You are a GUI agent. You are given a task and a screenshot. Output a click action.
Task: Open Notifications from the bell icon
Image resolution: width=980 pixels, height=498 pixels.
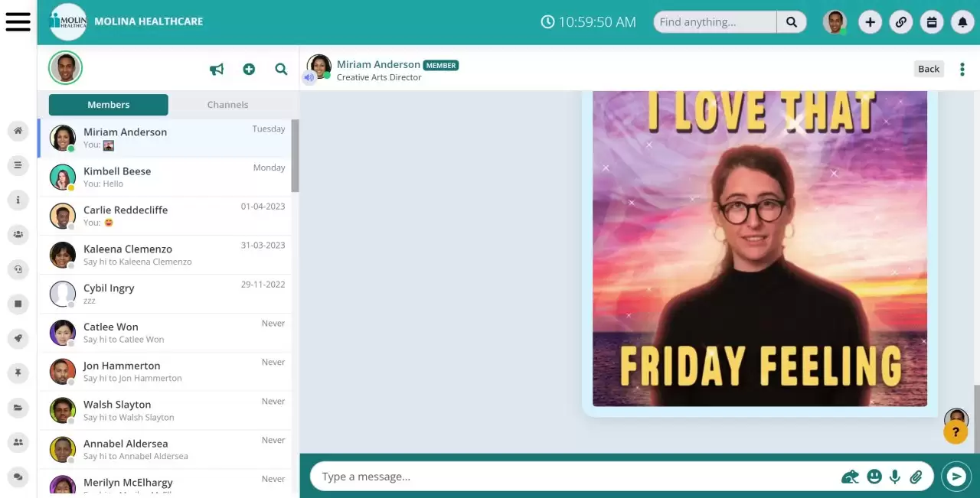(962, 21)
